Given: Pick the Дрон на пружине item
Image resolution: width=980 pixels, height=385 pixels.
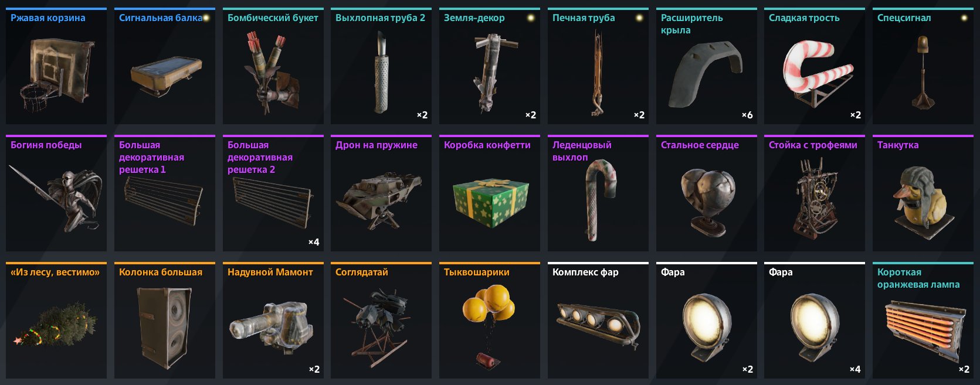Looking at the screenshot, I should 381,193.
